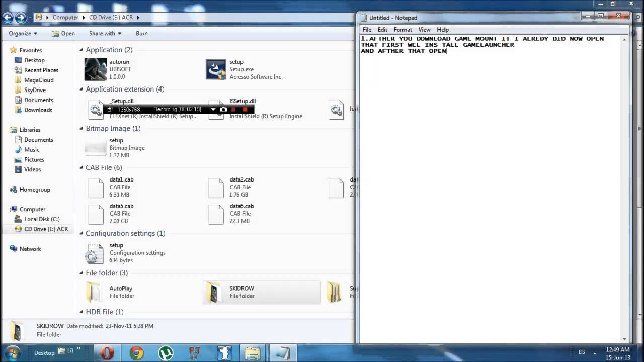
Task: Collapse the CAB File (6) group
Action: pos(81,167)
